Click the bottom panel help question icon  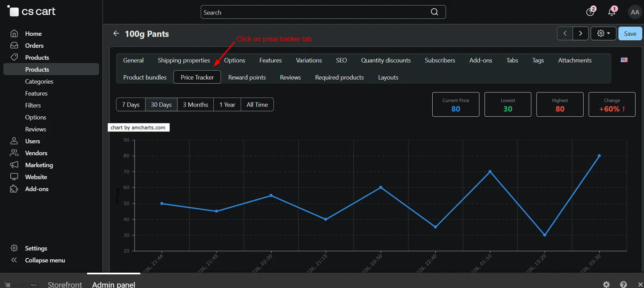pos(623,284)
